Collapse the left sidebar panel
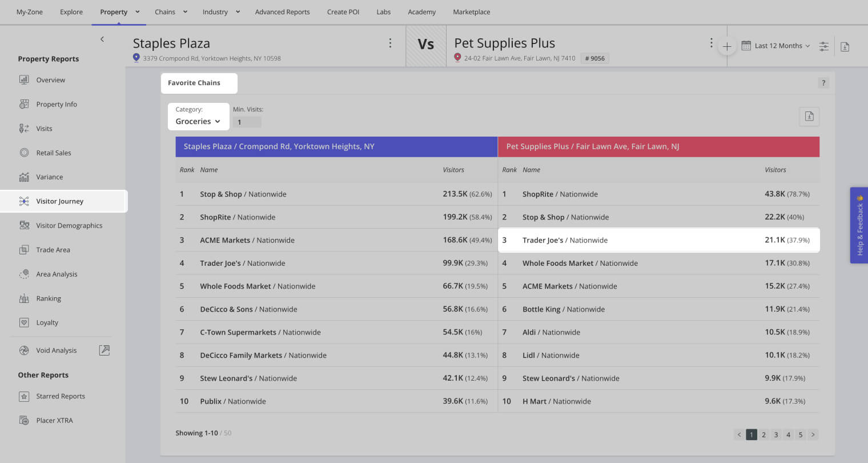Screen dimensions: 868x463 tap(102, 39)
